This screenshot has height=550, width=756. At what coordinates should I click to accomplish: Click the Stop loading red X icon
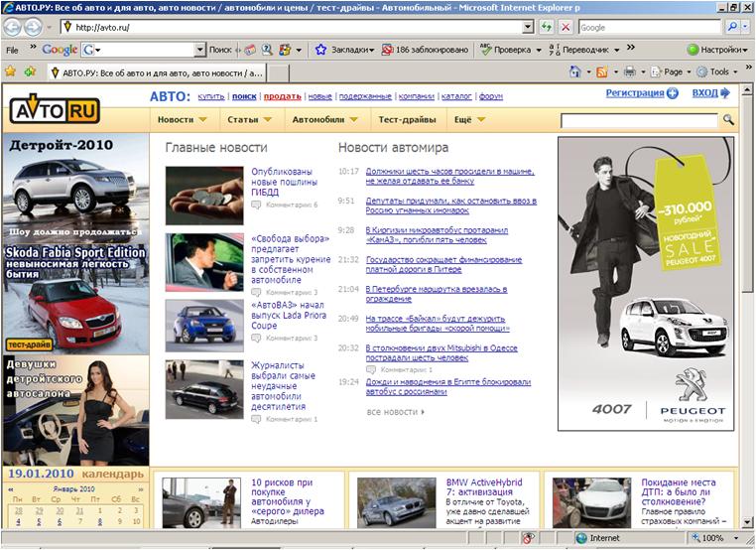pyautogui.click(x=566, y=27)
